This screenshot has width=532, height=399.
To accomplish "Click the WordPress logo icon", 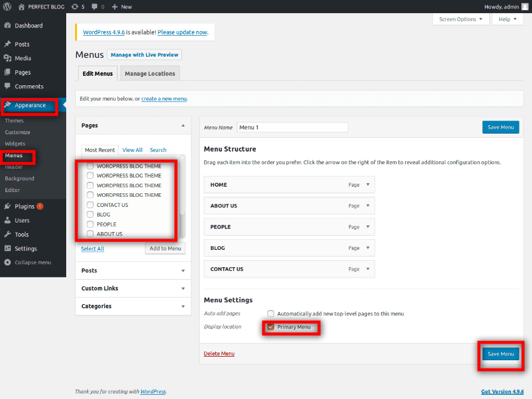I will [x=7, y=7].
